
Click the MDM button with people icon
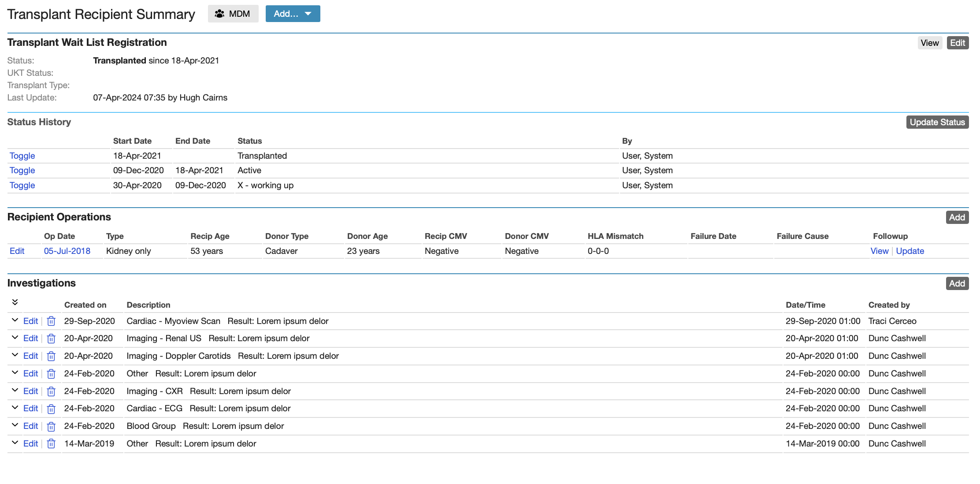(x=233, y=14)
